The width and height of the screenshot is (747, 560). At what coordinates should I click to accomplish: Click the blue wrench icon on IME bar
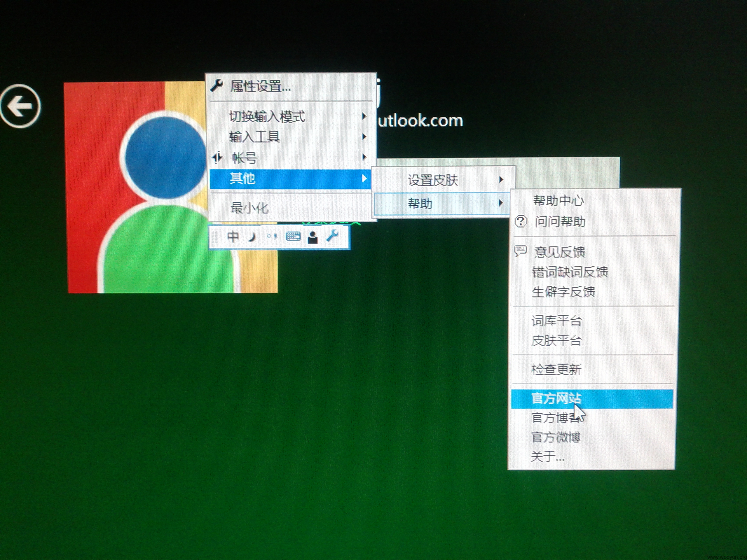(x=332, y=236)
